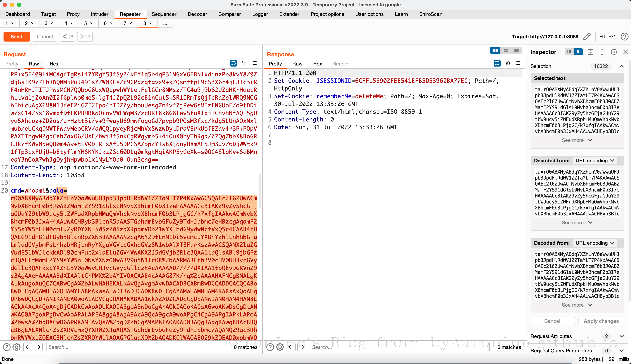The height and width of the screenshot is (364, 631).
Task: Click the request Search field
Action: 136,347
